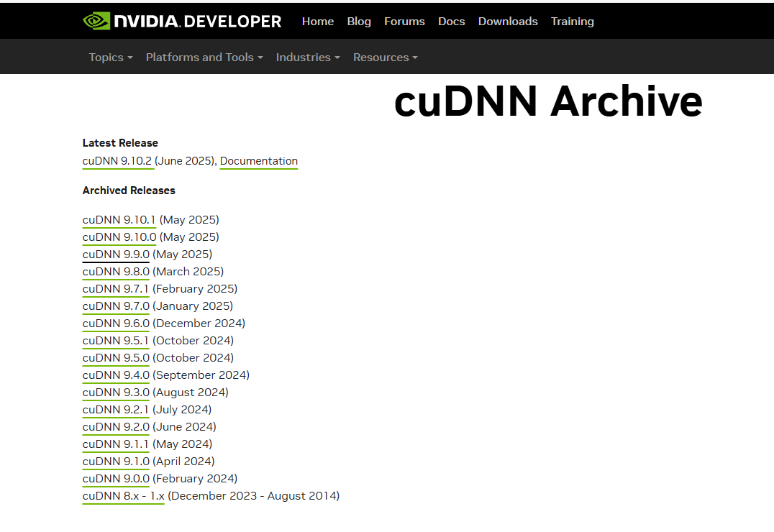Click the Latest Release heading
Screen dimensions: 774x532
coord(120,143)
